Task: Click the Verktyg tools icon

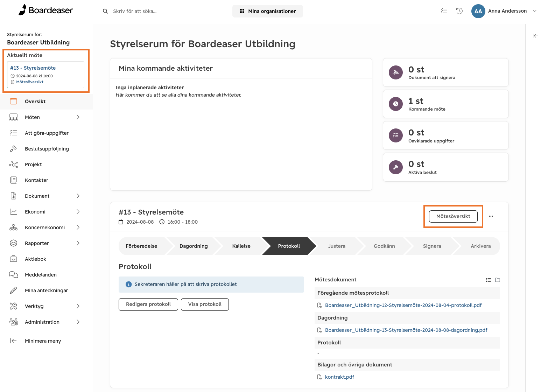Action: point(14,306)
